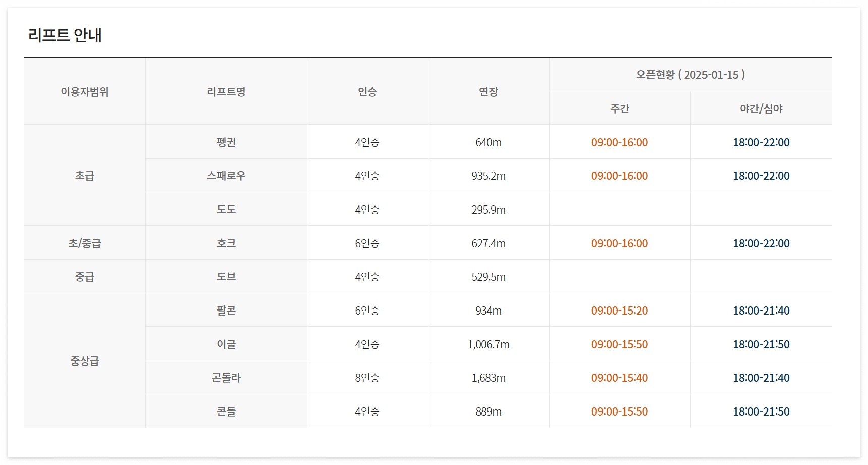The width and height of the screenshot is (868, 465).
Task: Select the 이용자범위 column header
Action: click(84, 91)
